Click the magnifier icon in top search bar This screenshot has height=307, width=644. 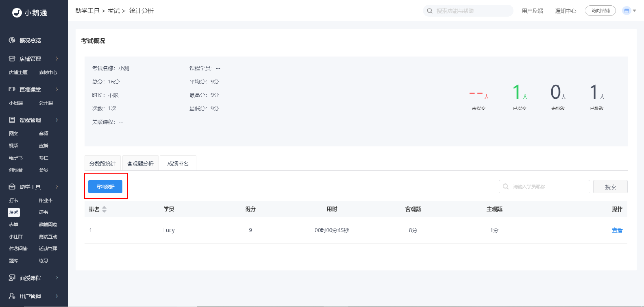(430, 11)
